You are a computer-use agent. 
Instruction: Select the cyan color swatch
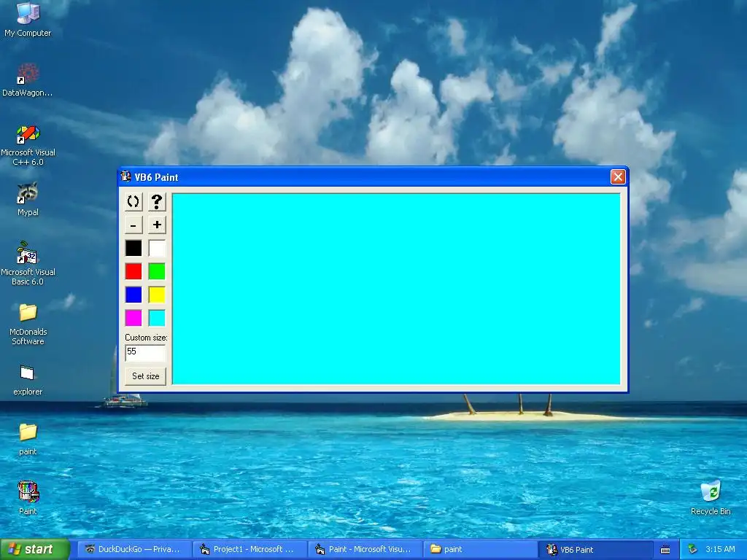click(x=157, y=318)
